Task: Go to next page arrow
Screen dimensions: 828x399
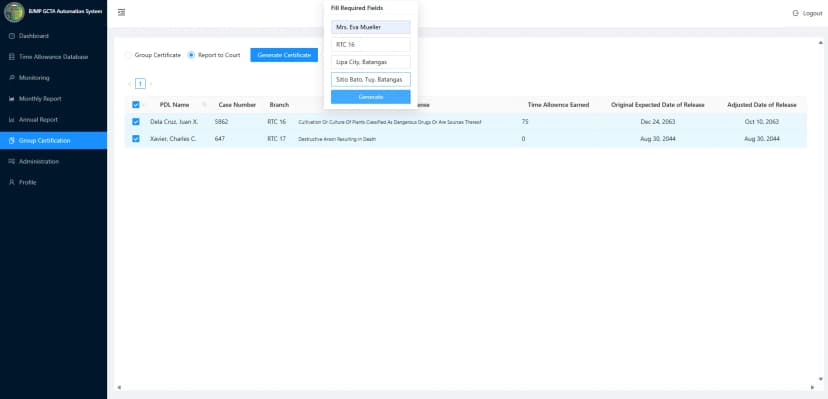Action: [x=150, y=84]
